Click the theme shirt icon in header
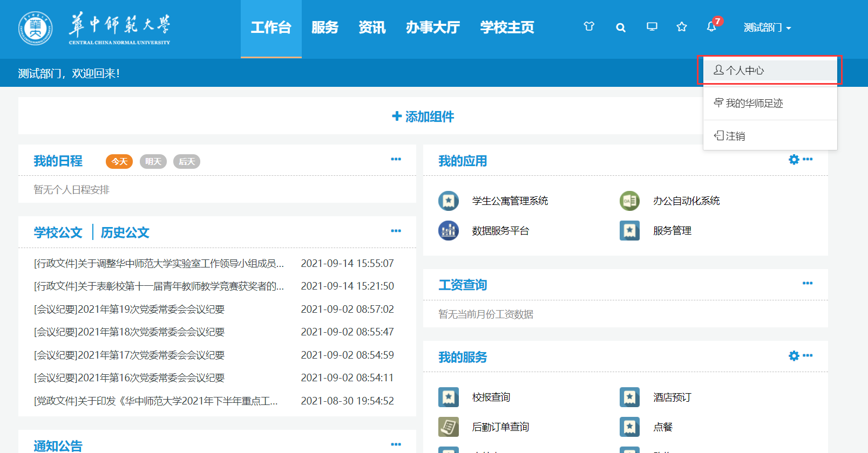The width and height of the screenshot is (868, 453). click(589, 26)
